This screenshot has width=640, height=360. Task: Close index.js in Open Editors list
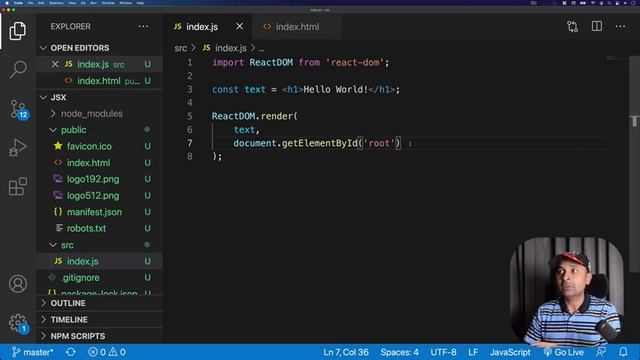[55, 64]
